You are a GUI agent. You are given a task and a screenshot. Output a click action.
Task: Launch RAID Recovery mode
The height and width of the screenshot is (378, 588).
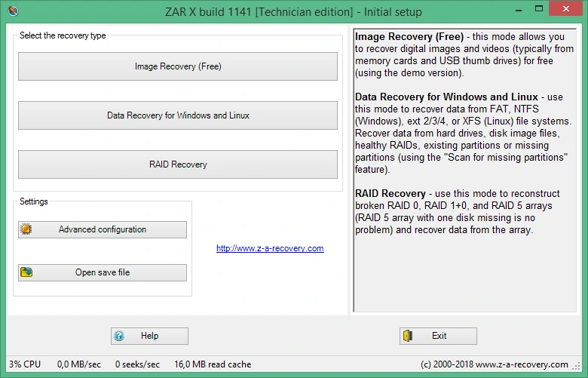tap(178, 164)
